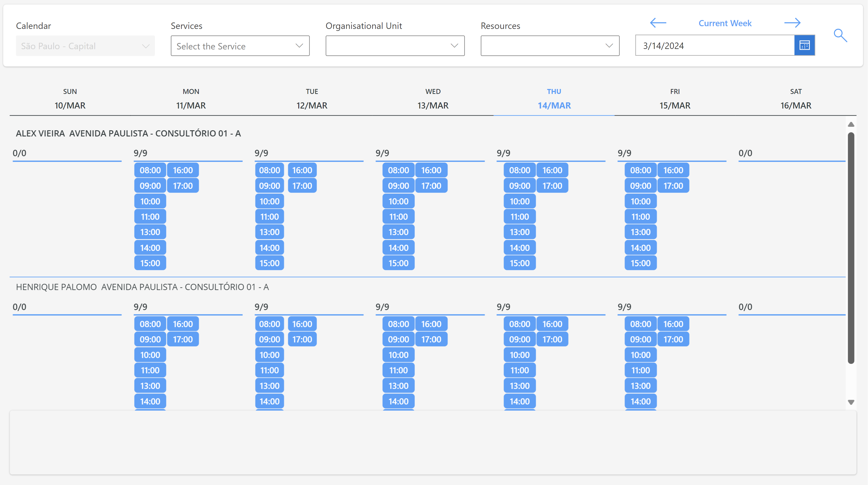Click the search magnifier icon
The image size is (868, 485).
coord(840,35)
